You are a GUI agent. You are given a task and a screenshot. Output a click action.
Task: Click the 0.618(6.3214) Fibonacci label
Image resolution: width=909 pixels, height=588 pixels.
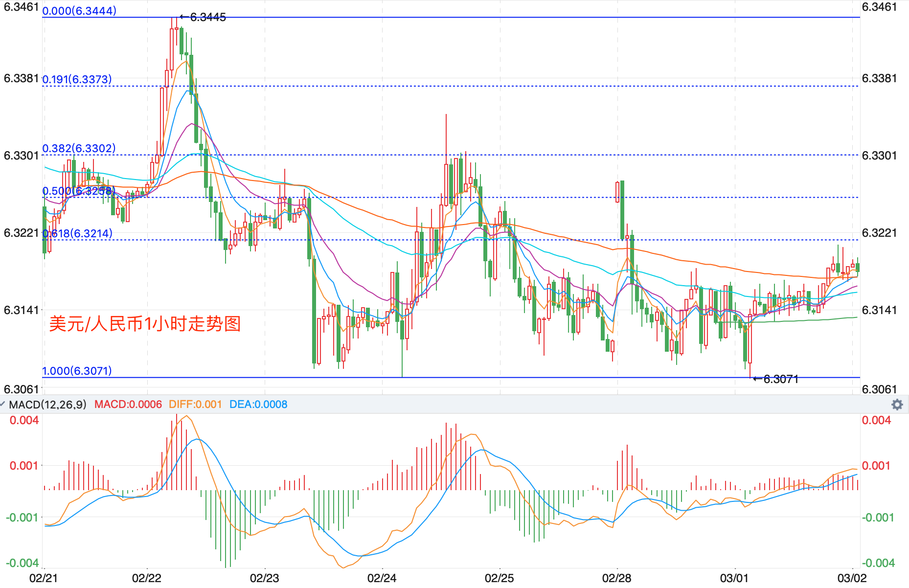[78, 233]
